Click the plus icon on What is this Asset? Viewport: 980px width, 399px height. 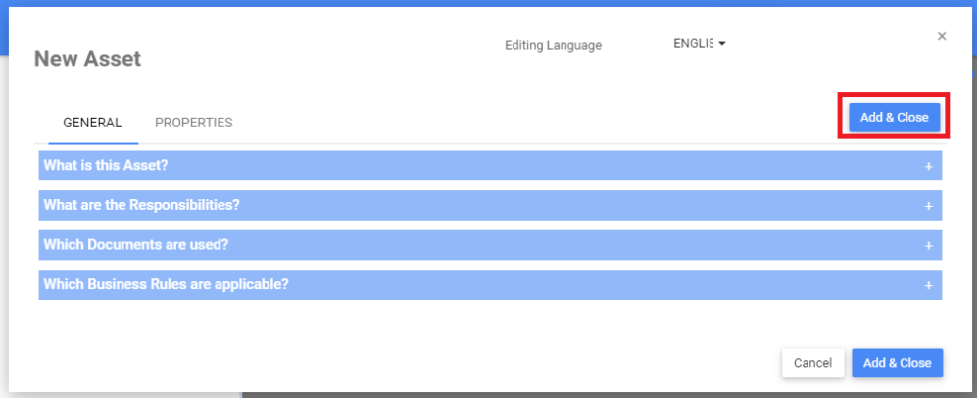pyautogui.click(x=928, y=166)
